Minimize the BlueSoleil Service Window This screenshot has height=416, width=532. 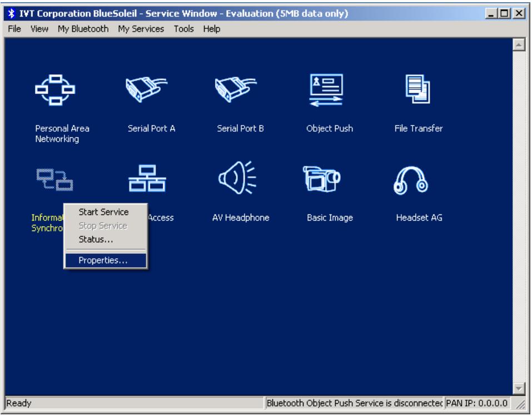click(491, 13)
